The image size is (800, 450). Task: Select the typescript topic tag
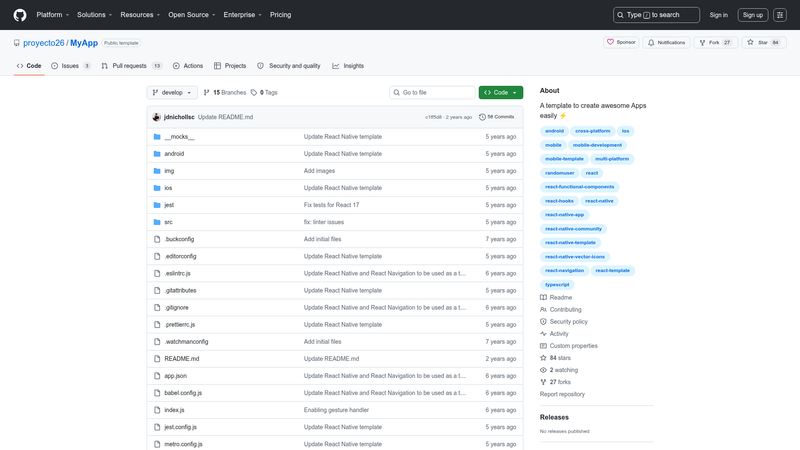coord(557,285)
